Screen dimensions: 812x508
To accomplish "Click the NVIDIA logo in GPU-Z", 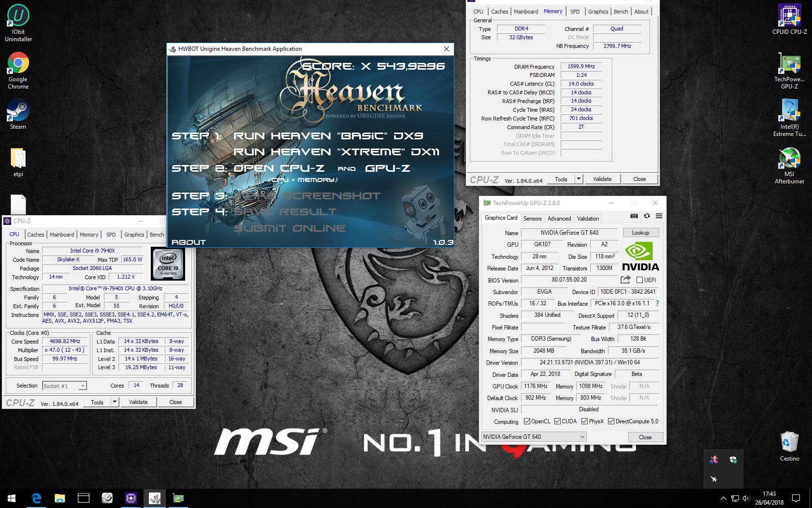I will pyautogui.click(x=640, y=256).
